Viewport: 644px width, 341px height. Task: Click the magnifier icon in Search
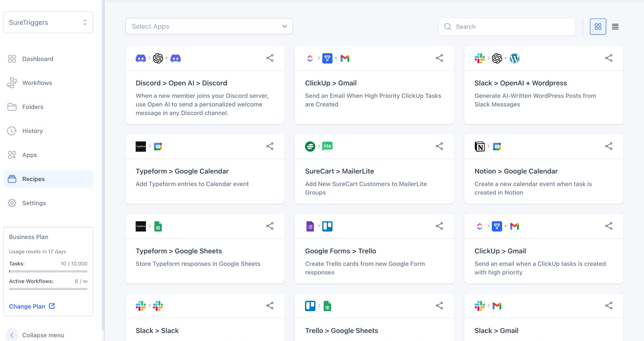pos(448,27)
